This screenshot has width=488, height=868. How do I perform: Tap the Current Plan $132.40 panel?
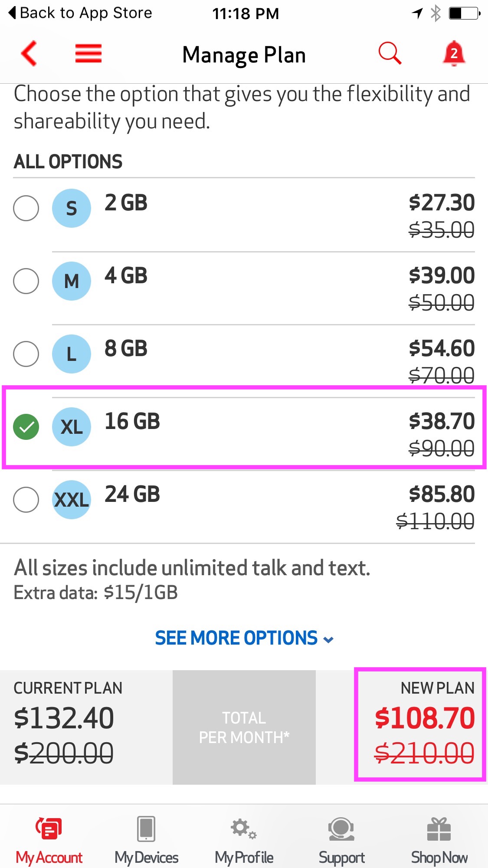coord(86,727)
